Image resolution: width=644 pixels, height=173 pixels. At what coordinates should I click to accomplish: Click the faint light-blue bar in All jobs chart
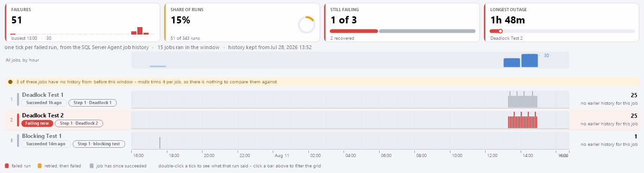158,66
